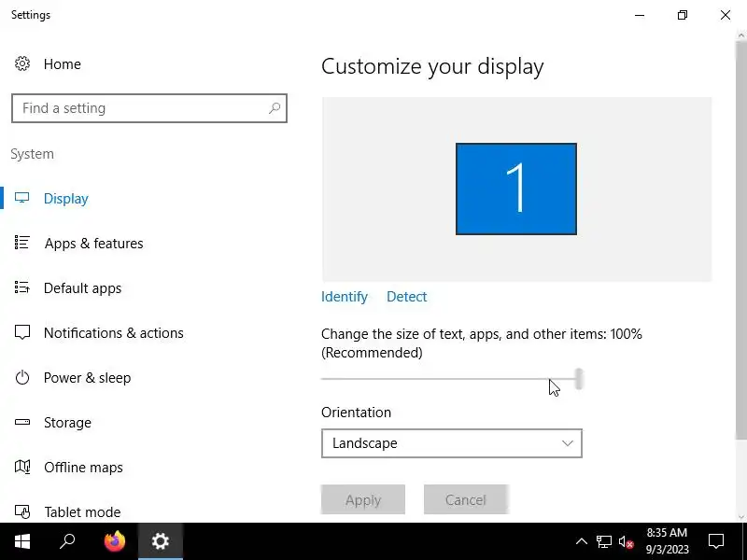Click the Notifications & actions speech bubble icon
747x560 pixels.
click(21, 332)
